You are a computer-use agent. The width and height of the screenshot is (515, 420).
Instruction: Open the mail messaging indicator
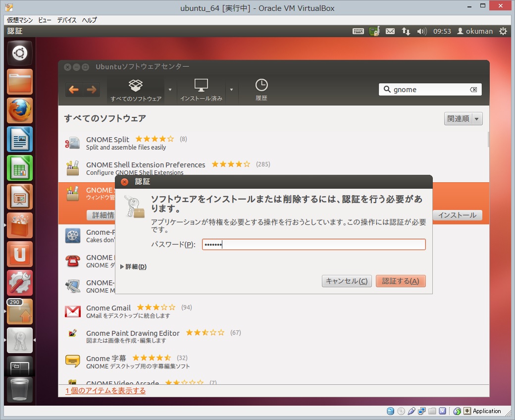pyautogui.click(x=390, y=31)
